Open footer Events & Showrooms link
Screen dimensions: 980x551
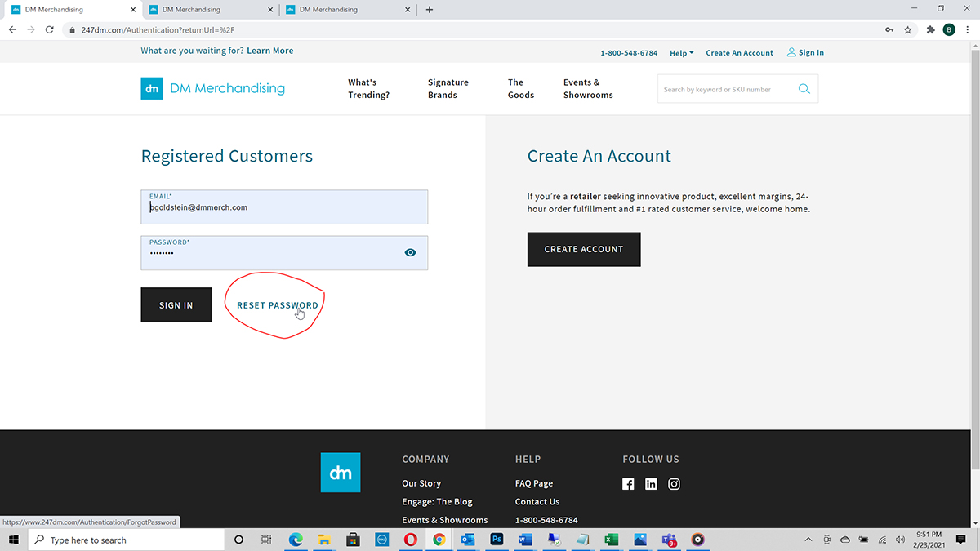(445, 520)
